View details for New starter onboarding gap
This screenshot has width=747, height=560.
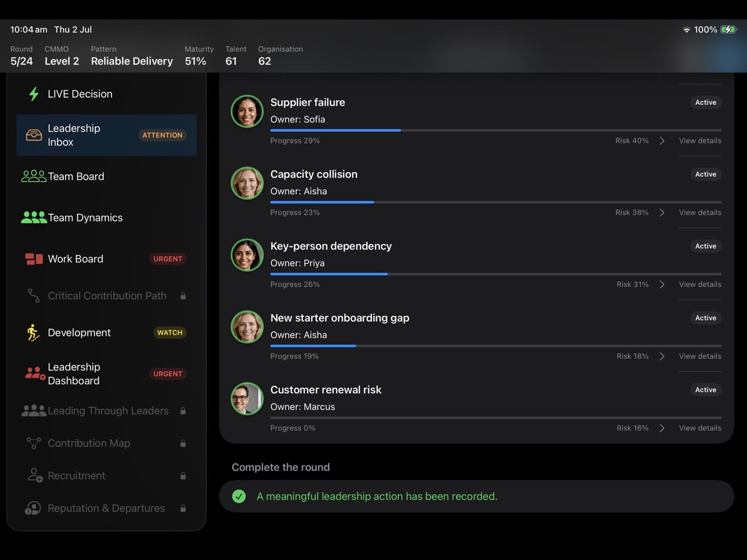(700, 356)
